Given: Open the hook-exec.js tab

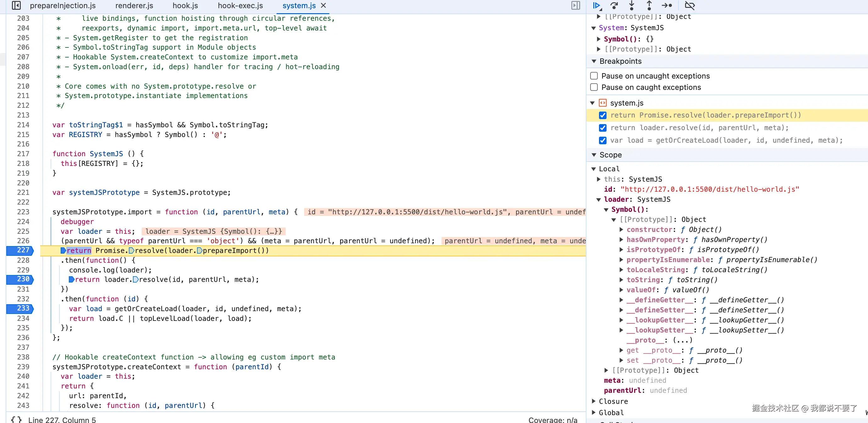Looking at the screenshot, I should (240, 6).
